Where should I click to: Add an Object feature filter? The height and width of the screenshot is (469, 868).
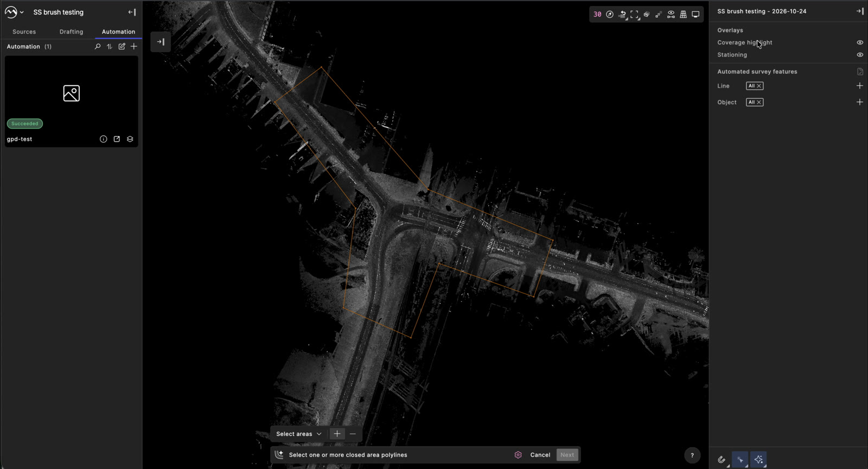pos(859,102)
